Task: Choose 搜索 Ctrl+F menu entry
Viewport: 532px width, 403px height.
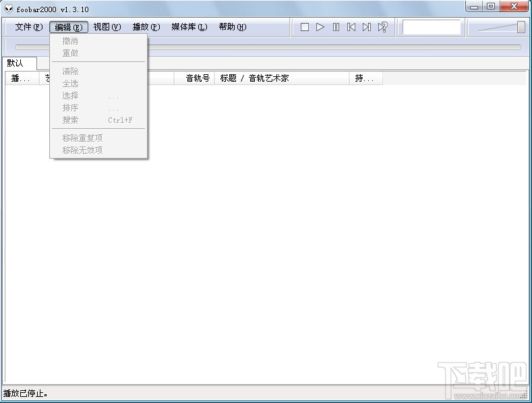Action: click(x=98, y=120)
